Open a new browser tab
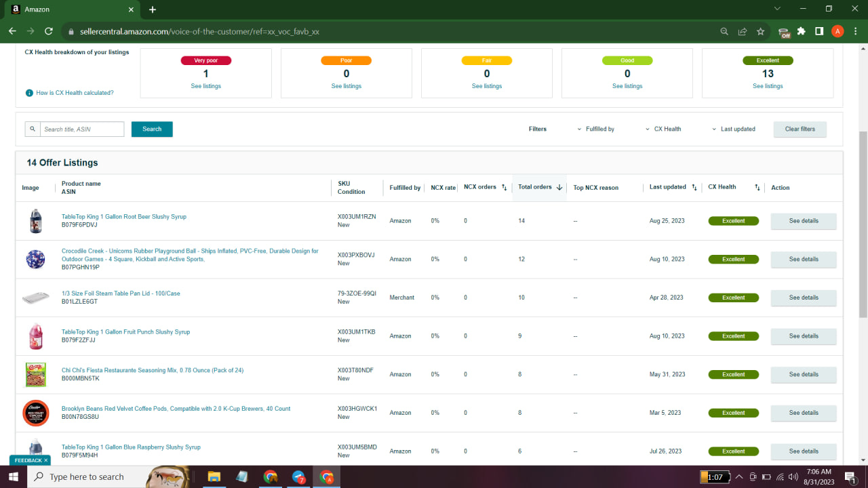This screenshot has width=868, height=488. (153, 9)
